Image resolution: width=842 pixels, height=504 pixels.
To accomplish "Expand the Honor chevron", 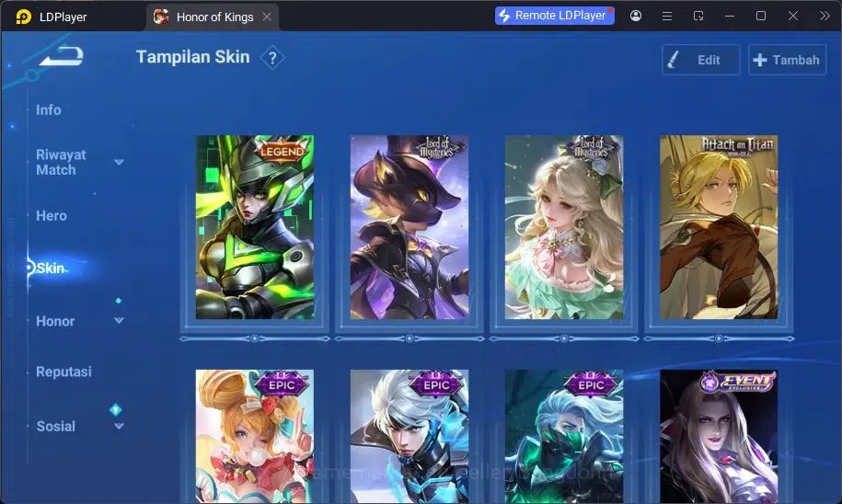I will [x=120, y=320].
